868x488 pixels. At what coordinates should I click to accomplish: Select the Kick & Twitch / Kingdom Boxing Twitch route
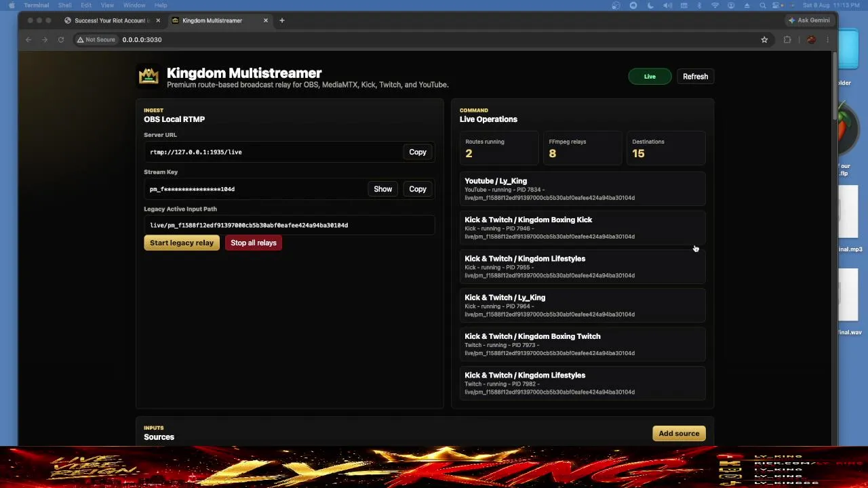[583, 344]
